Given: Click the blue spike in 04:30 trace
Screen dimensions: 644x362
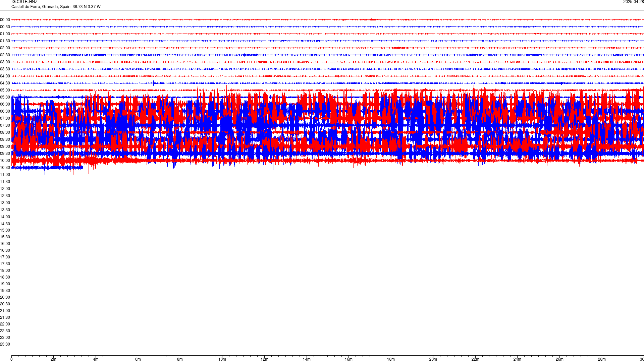Looking at the screenshot, I should click(x=154, y=83).
